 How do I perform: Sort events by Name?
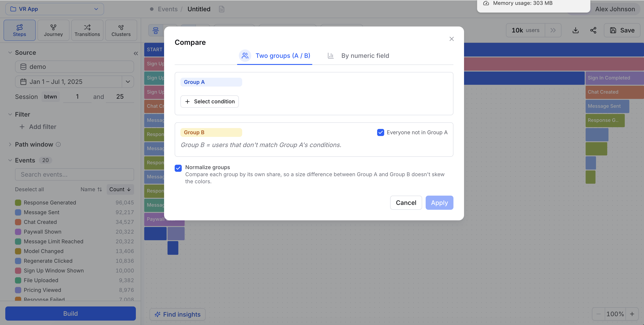pos(91,189)
